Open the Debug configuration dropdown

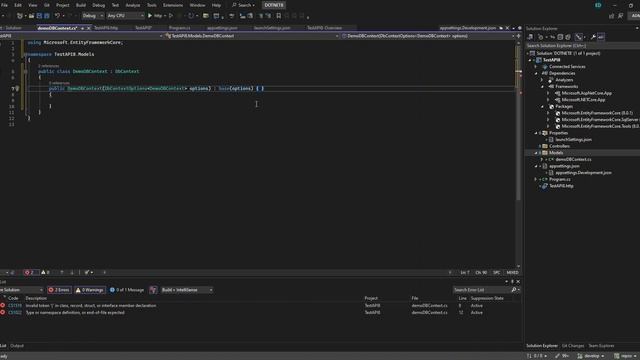click(93, 16)
